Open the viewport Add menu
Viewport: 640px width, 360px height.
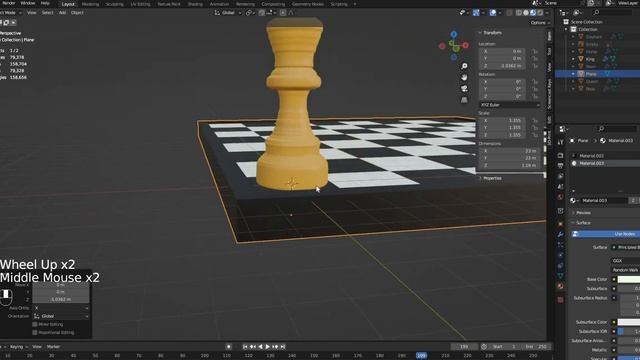coord(62,13)
